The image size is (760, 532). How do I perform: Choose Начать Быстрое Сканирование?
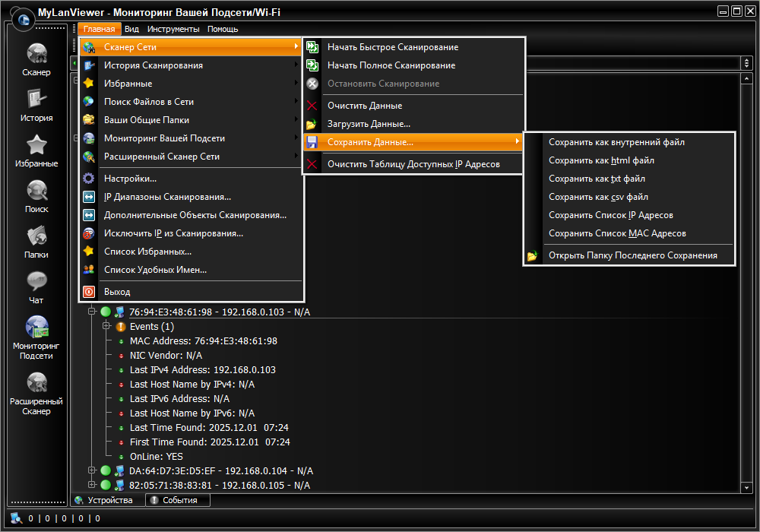[x=392, y=47]
